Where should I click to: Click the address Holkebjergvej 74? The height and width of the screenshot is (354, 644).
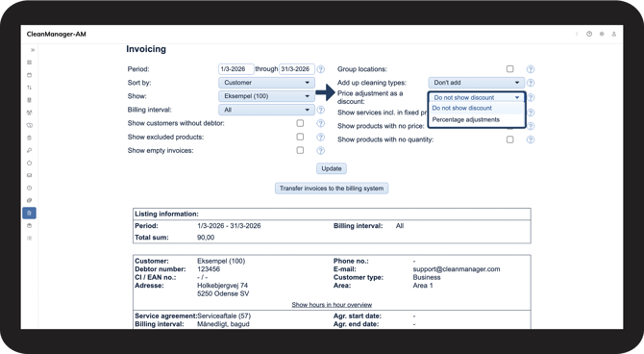point(222,286)
